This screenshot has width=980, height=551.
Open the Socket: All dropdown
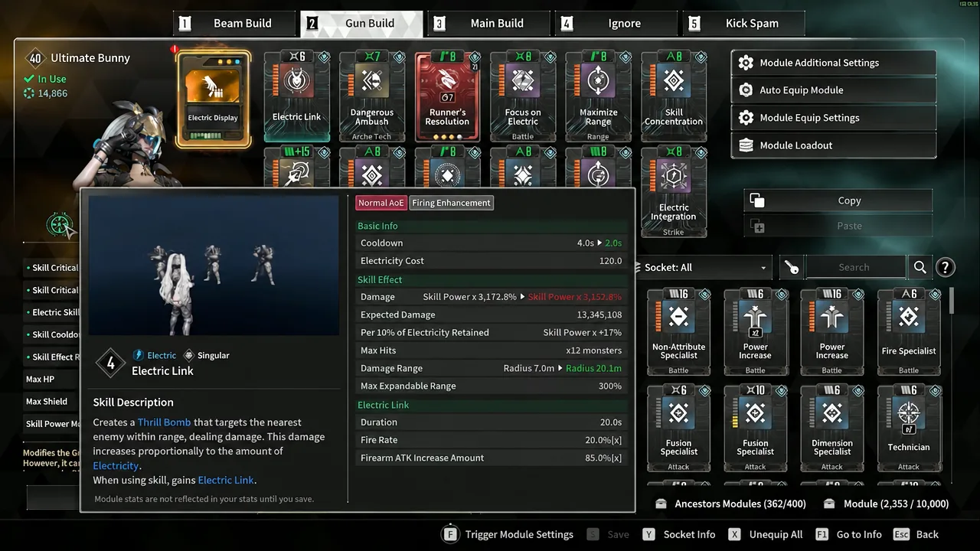tap(704, 267)
